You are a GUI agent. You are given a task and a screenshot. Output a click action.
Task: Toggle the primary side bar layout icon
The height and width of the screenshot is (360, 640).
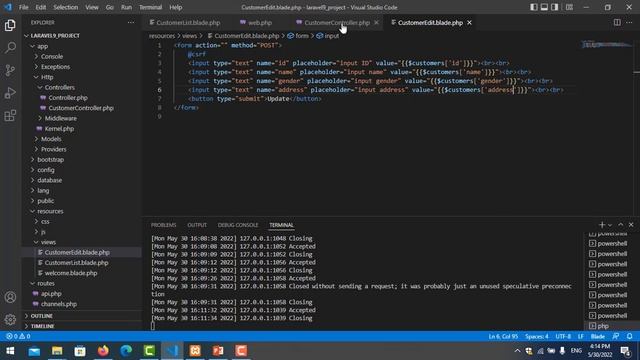coord(533,7)
